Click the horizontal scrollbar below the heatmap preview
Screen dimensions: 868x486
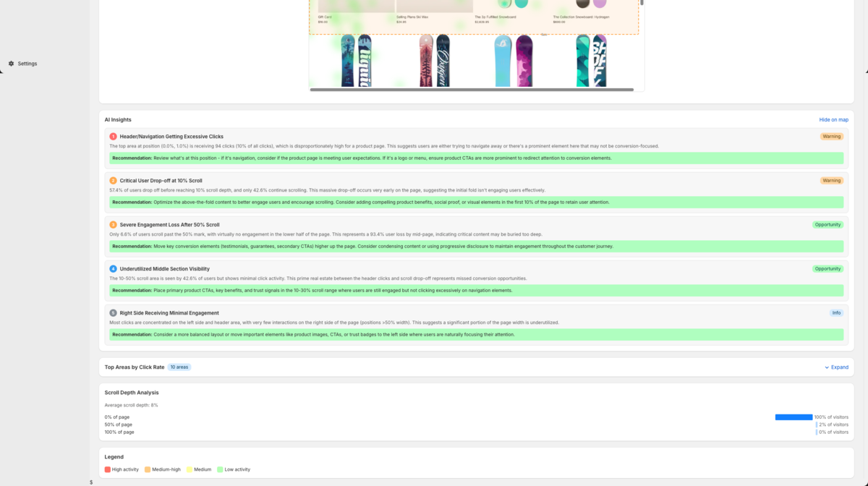[474, 90]
